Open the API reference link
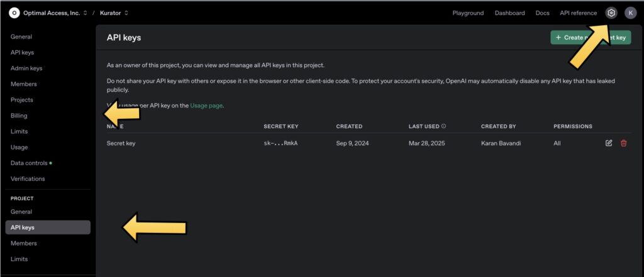Image resolution: width=644 pixels, height=277 pixels. click(578, 13)
